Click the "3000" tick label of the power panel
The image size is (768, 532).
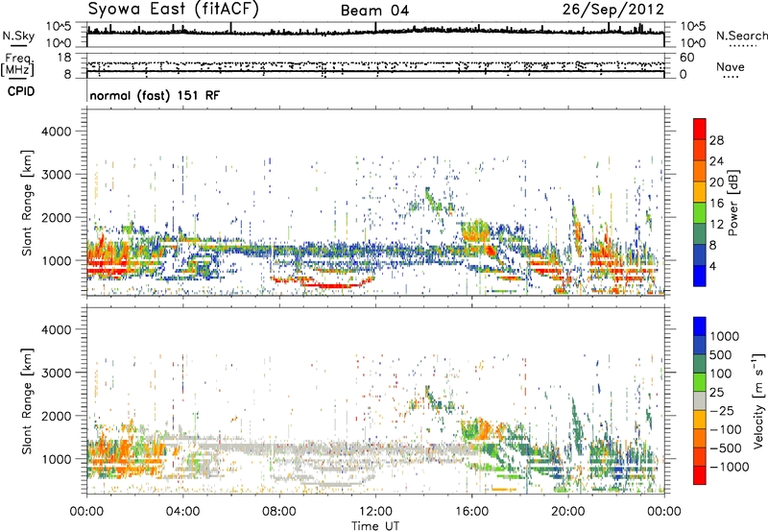click(x=56, y=175)
